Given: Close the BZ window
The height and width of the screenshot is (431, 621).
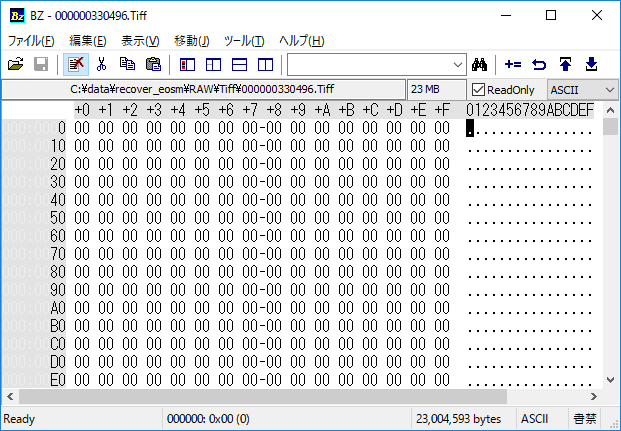Looking at the screenshot, I should (597, 15).
